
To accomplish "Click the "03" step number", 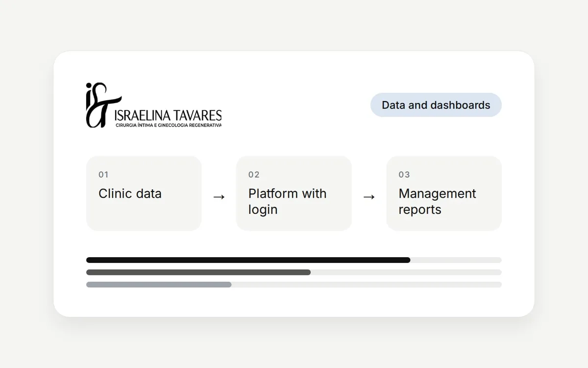I will [404, 175].
